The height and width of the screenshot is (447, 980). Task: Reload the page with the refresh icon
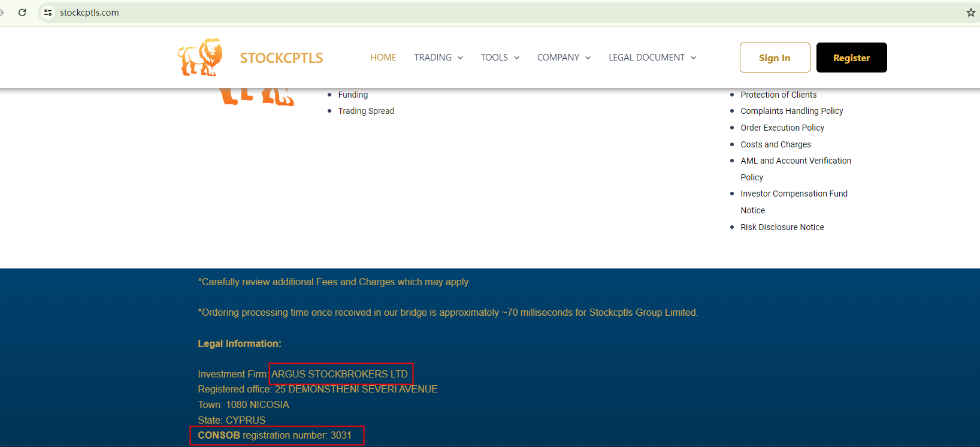point(22,13)
